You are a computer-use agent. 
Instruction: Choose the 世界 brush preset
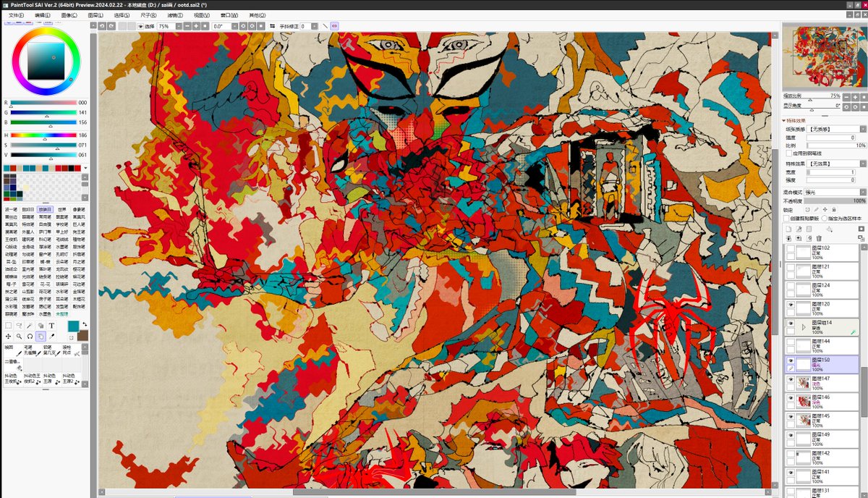click(x=63, y=209)
